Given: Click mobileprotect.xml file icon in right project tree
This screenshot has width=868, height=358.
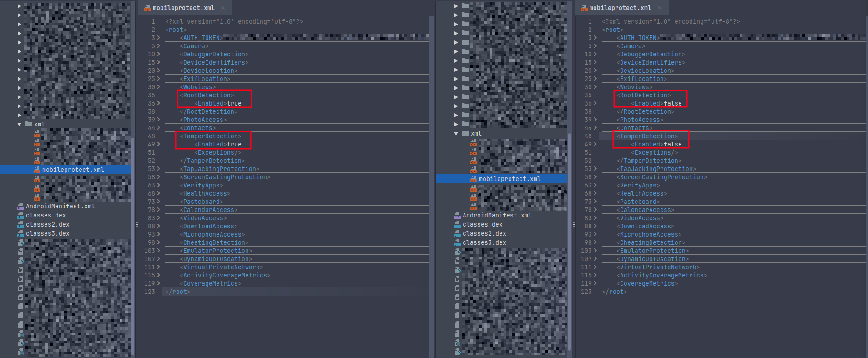Looking at the screenshot, I should [x=474, y=179].
